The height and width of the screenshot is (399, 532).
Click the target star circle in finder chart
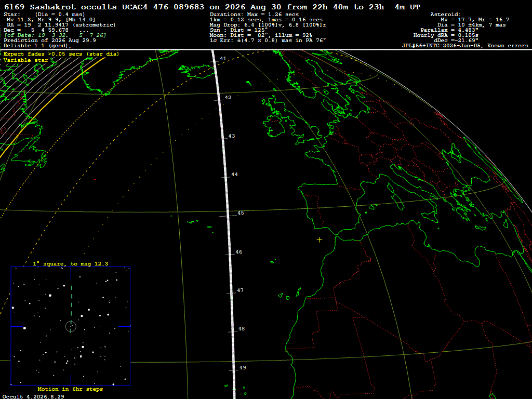(71, 326)
